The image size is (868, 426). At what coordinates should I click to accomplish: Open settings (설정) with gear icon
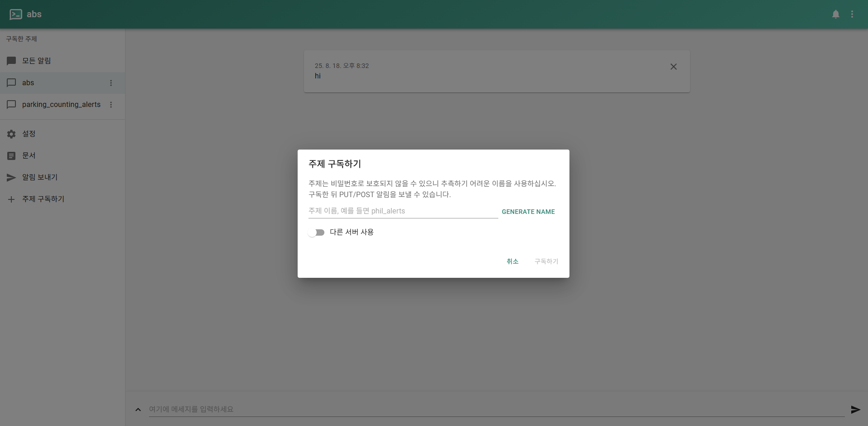click(12, 134)
